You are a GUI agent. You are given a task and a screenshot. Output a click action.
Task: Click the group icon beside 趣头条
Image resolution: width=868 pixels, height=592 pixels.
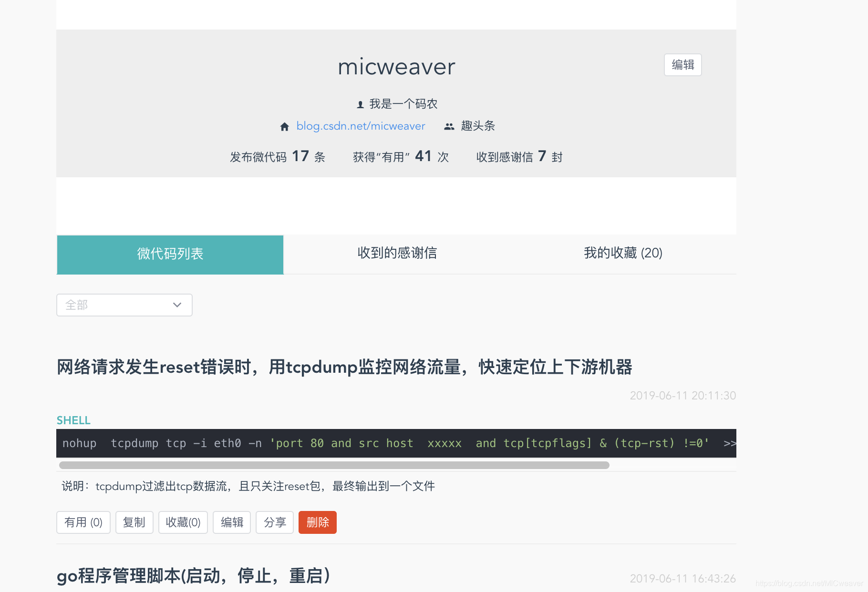pos(449,126)
